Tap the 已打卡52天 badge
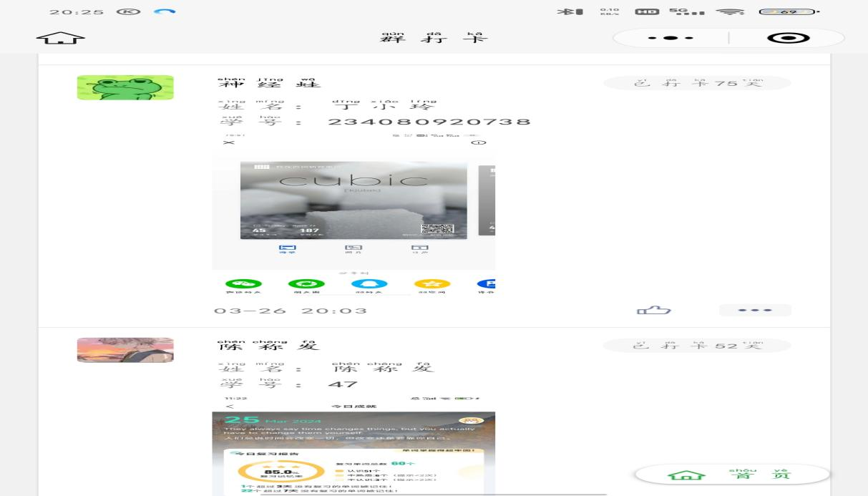Viewport: 868px width, 496px height. click(x=698, y=346)
